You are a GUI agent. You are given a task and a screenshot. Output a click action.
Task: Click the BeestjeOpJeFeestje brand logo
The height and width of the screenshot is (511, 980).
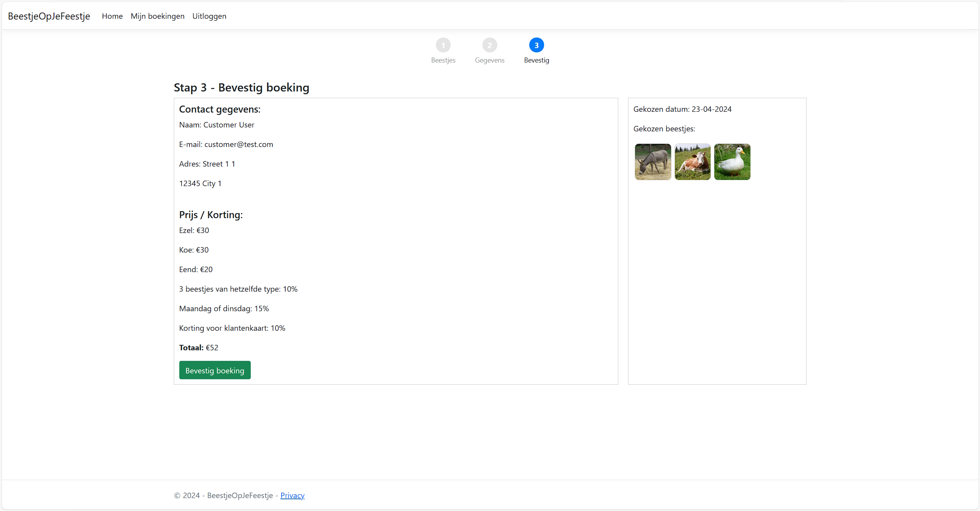click(49, 16)
